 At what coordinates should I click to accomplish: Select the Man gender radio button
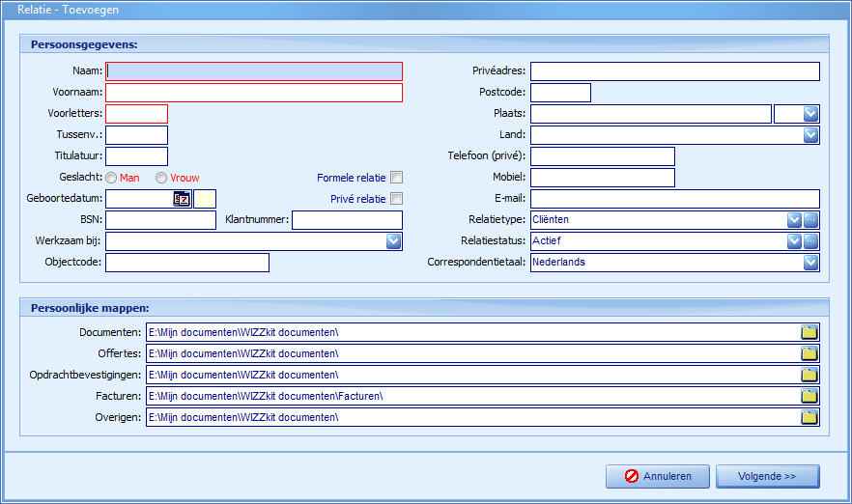tap(112, 178)
